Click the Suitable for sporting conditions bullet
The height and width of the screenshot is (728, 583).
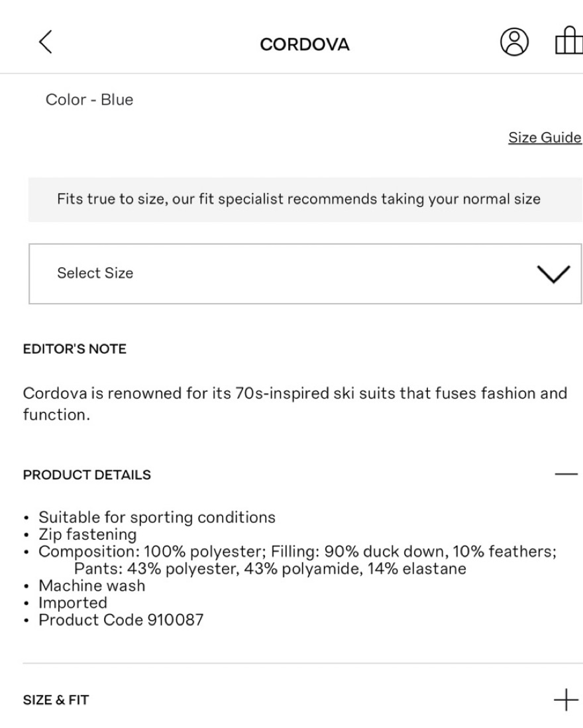(157, 517)
